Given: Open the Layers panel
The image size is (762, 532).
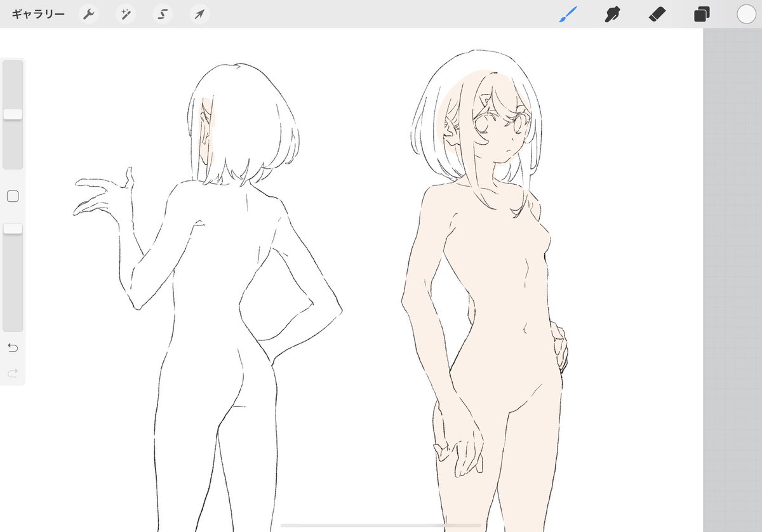Looking at the screenshot, I should (x=702, y=14).
